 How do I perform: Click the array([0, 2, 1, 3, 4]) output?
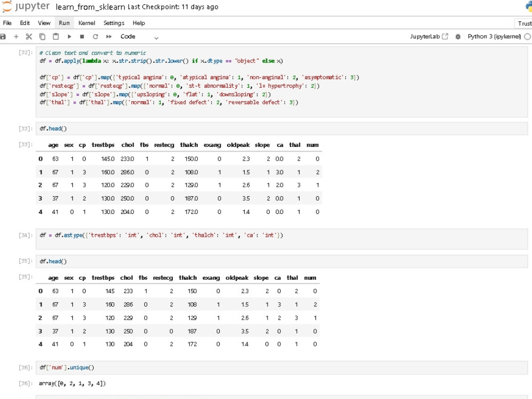[72, 384]
